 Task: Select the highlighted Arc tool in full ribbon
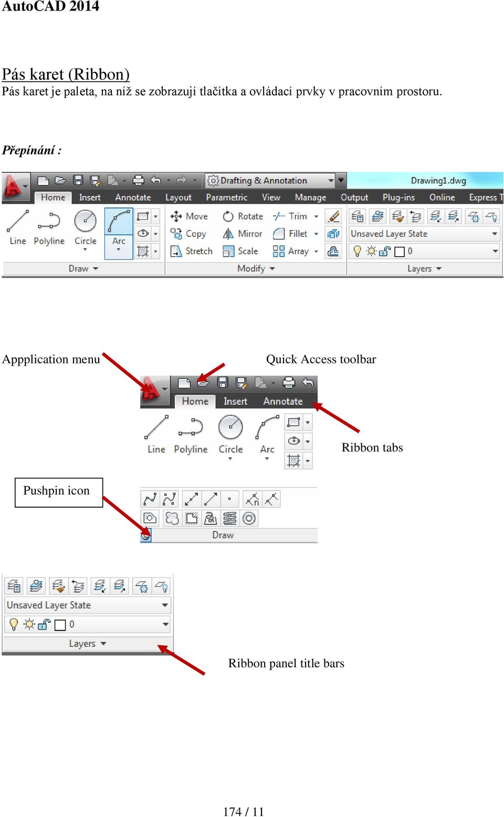point(119,233)
